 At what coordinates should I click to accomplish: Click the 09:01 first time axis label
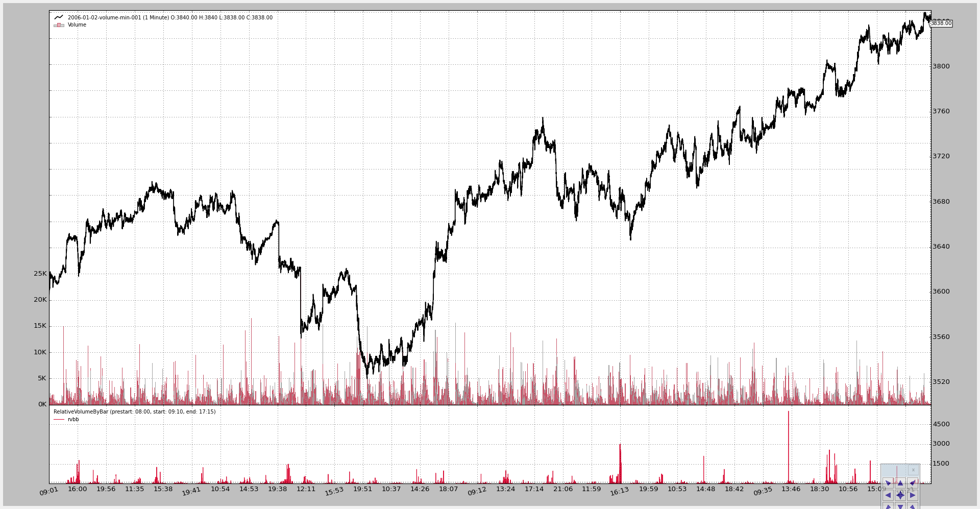pos(49,491)
